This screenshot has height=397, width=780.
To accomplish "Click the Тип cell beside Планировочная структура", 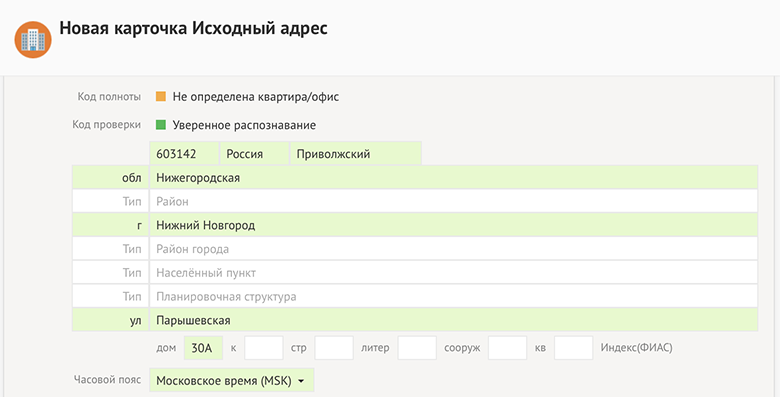I will (110, 297).
